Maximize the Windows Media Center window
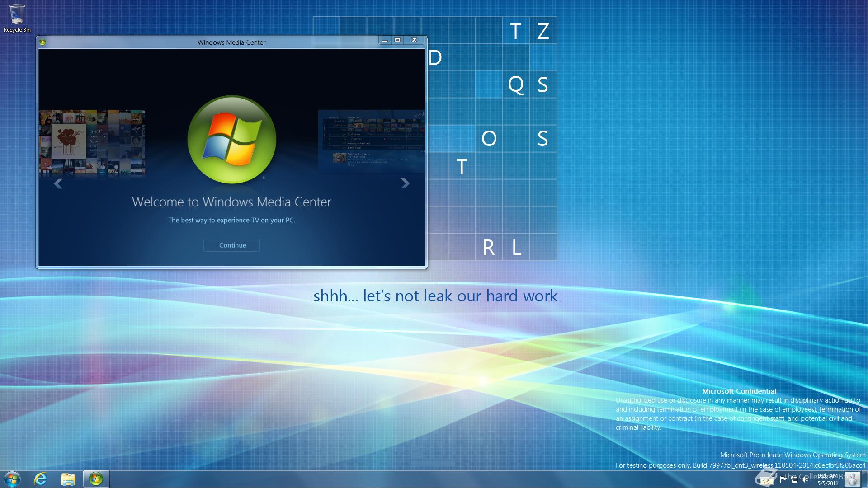This screenshot has height=488, width=868. pos(397,40)
